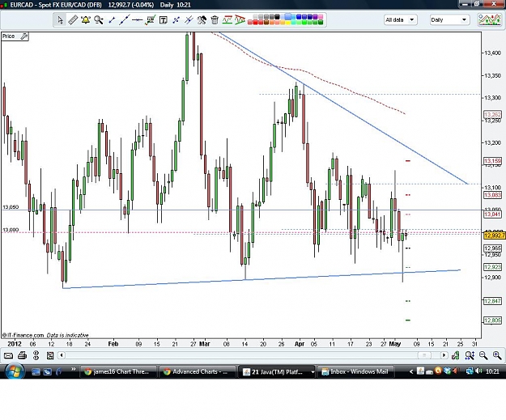Select the chart tool with green checkmark

pyautogui.click(x=150, y=20)
